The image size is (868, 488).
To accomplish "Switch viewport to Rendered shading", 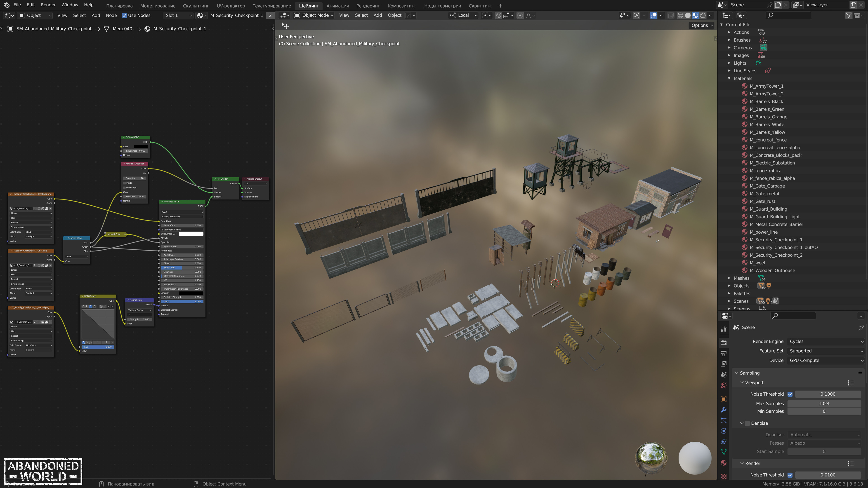I will (x=703, y=16).
